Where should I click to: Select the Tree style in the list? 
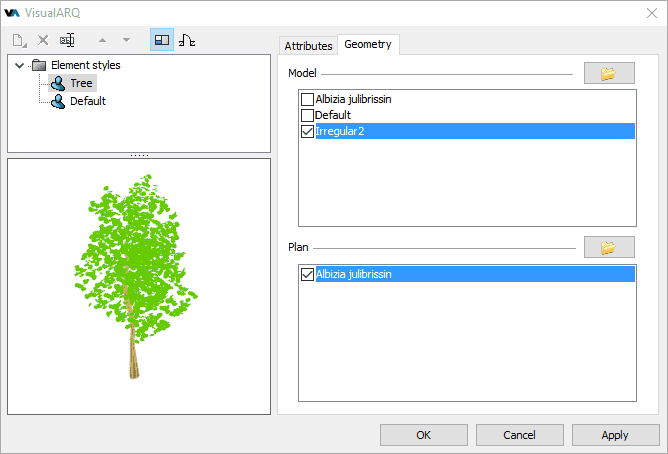coord(81,83)
